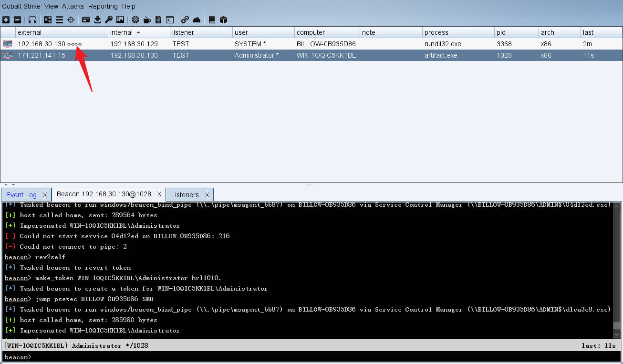Open the View menu
Screen dimensions: 623x364
point(51,6)
